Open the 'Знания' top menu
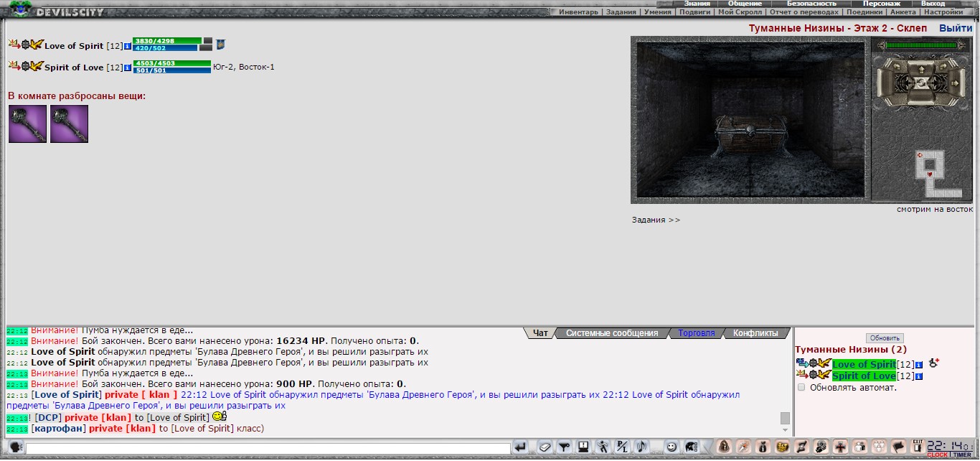Screen dimensions: 980x461 pyautogui.click(x=697, y=4)
